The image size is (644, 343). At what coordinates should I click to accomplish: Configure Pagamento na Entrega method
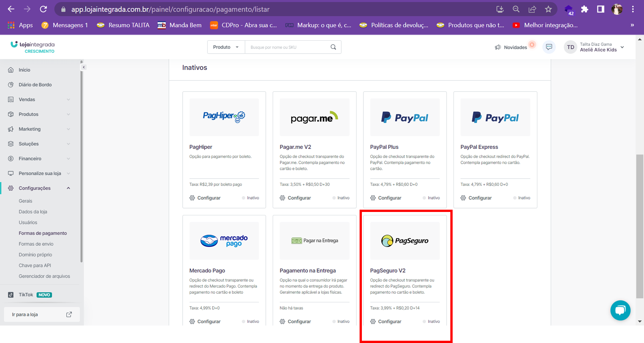pyautogui.click(x=295, y=321)
